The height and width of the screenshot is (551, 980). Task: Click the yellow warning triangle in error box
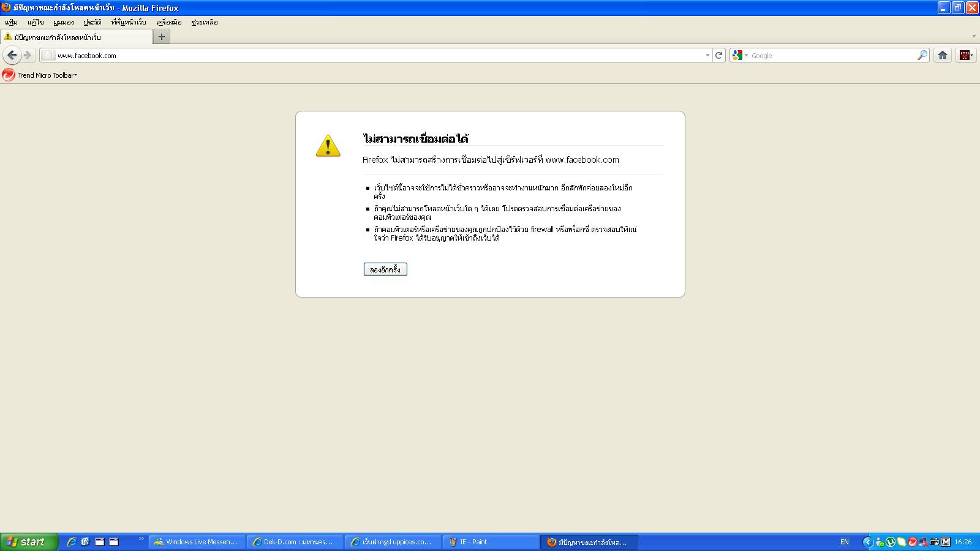point(328,146)
